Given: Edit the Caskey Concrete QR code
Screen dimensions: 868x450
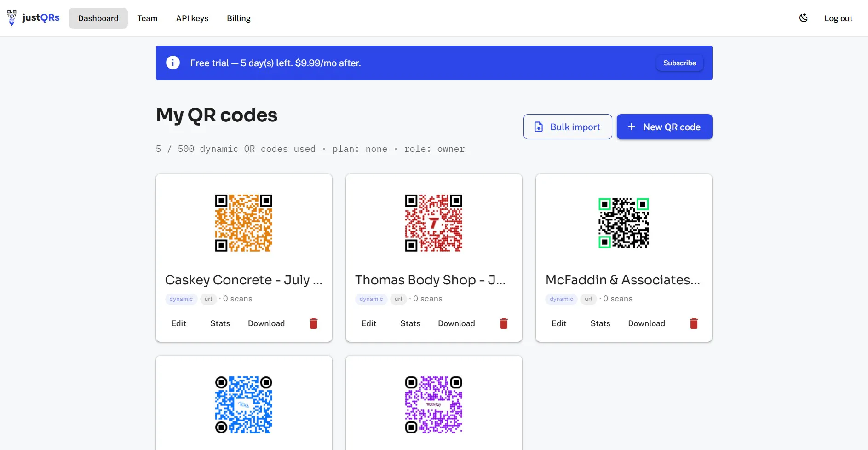Looking at the screenshot, I should tap(178, 323).
